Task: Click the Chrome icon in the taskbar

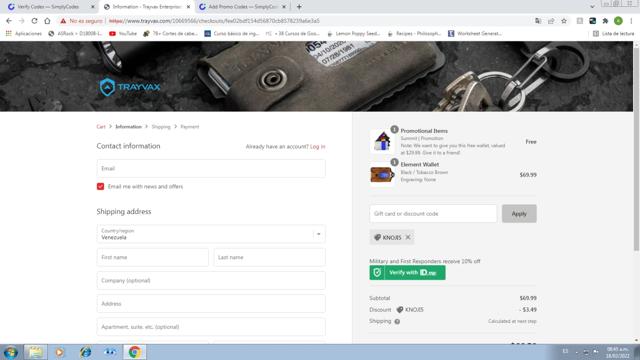Action: pyautogui.click(x=135, y=352)
